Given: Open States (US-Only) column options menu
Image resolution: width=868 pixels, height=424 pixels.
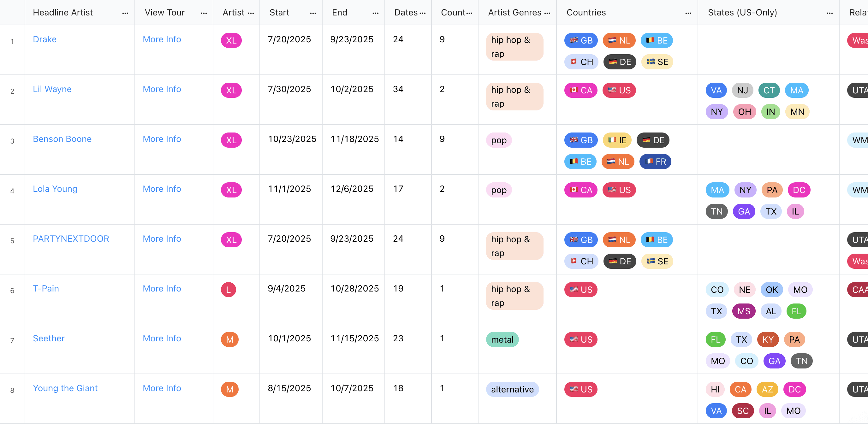Looking at the screenshot, I should point(829,13).
